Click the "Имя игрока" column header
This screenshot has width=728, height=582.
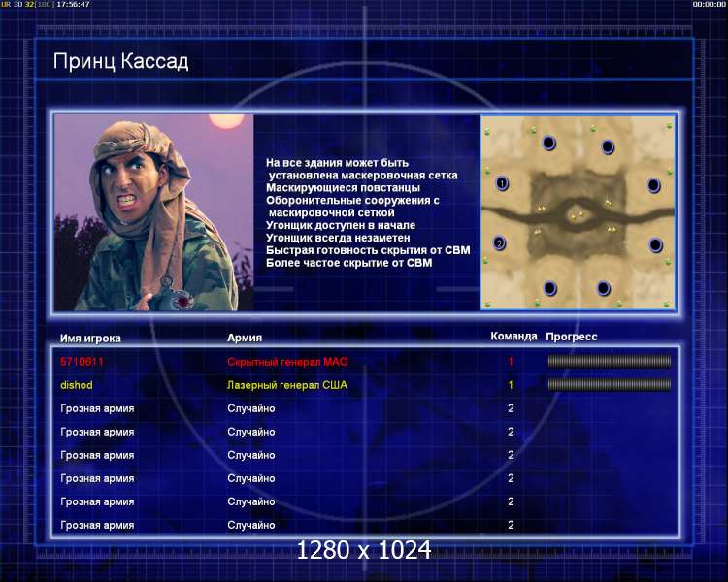coord(90,339)
